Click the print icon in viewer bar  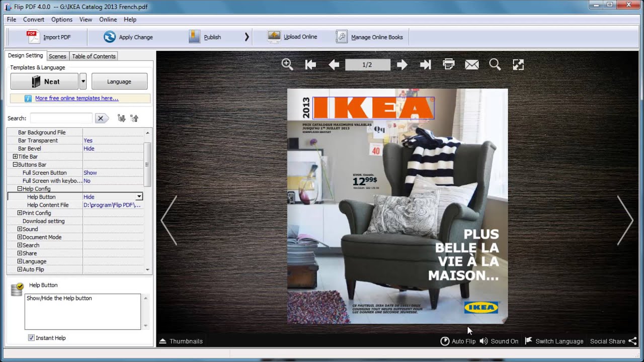click(x=448, y=64)
